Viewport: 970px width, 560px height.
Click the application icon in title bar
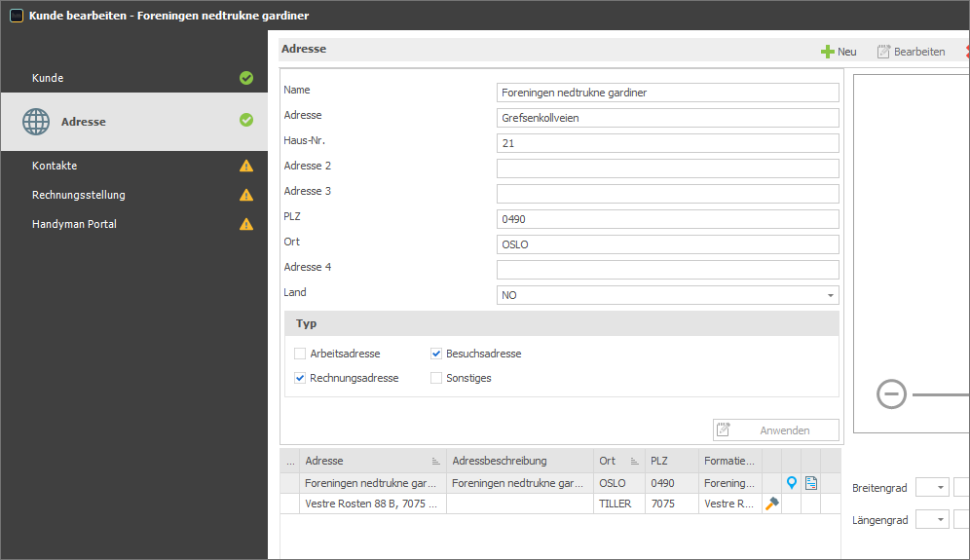[x=17, y=16]
